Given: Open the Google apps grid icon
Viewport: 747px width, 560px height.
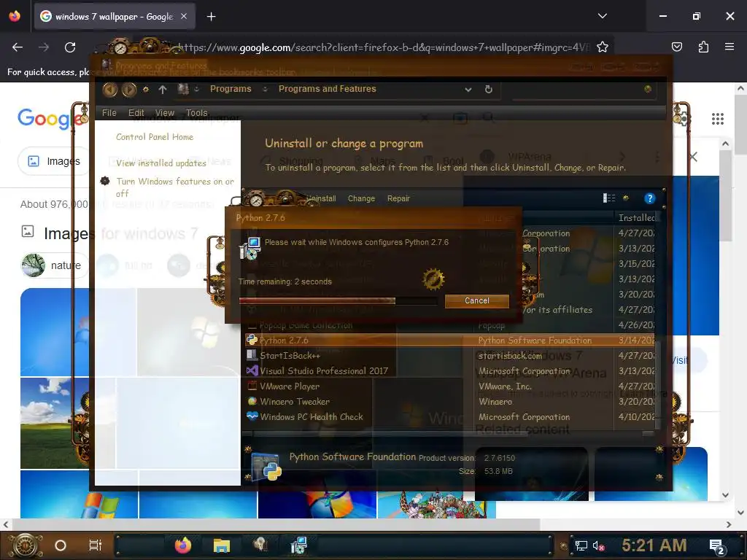Looking at the screenshot, I should coord(718,119).
